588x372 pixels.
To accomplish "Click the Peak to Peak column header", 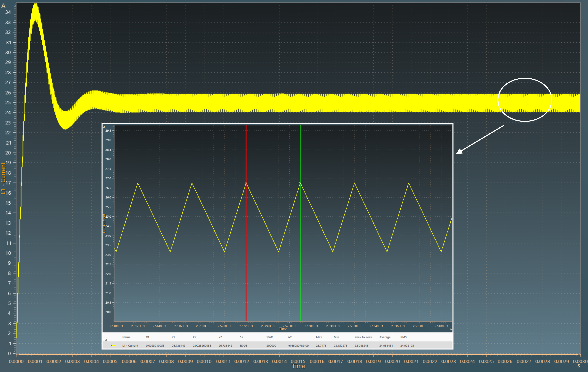I will pyautogui.click(x=363, y=337).
